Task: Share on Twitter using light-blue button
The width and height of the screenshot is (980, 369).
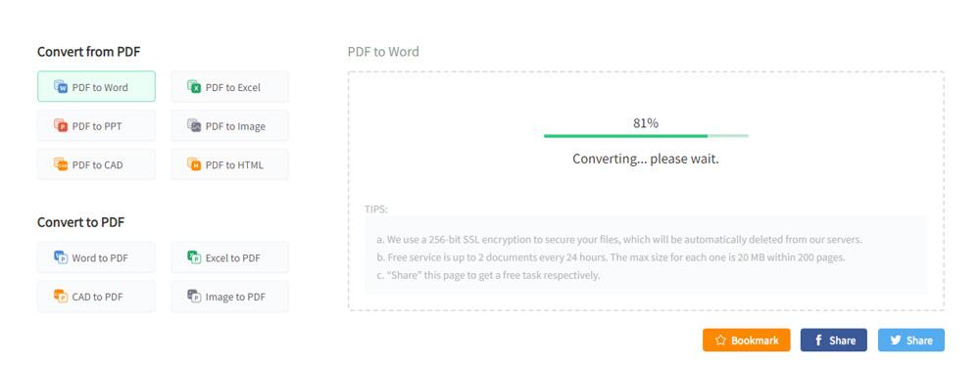Action: pos(911,341)
